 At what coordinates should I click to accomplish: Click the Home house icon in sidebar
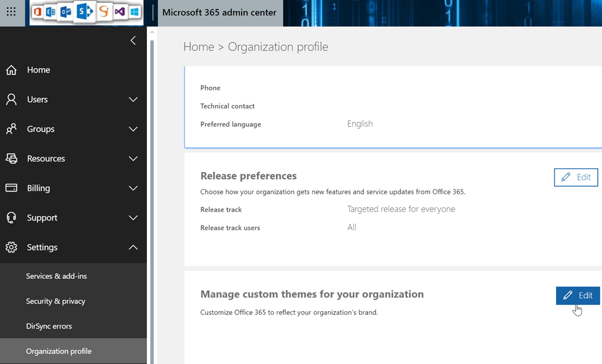pos(11,70)
